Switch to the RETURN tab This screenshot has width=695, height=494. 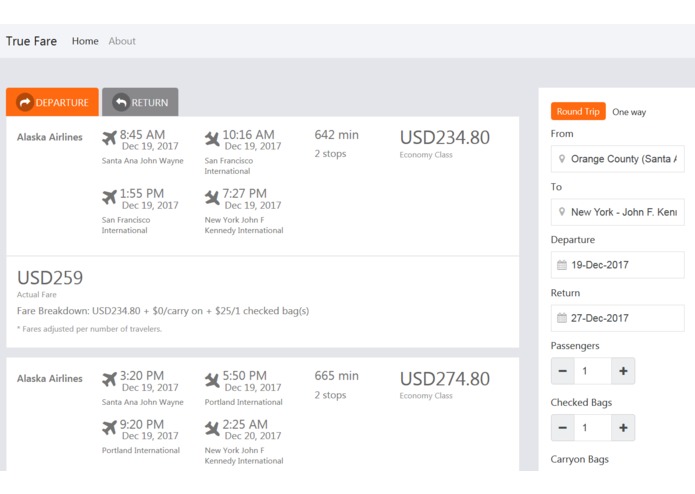140,102
